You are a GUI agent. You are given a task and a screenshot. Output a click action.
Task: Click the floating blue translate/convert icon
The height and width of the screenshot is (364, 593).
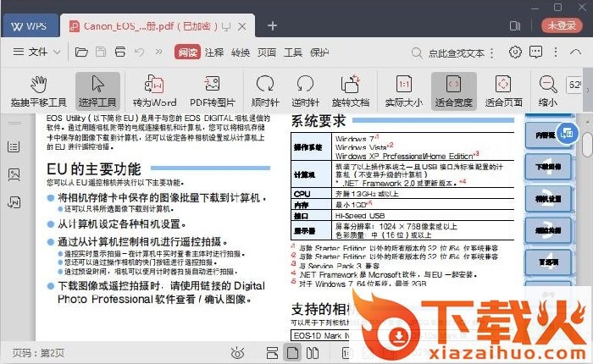(567, 134)
